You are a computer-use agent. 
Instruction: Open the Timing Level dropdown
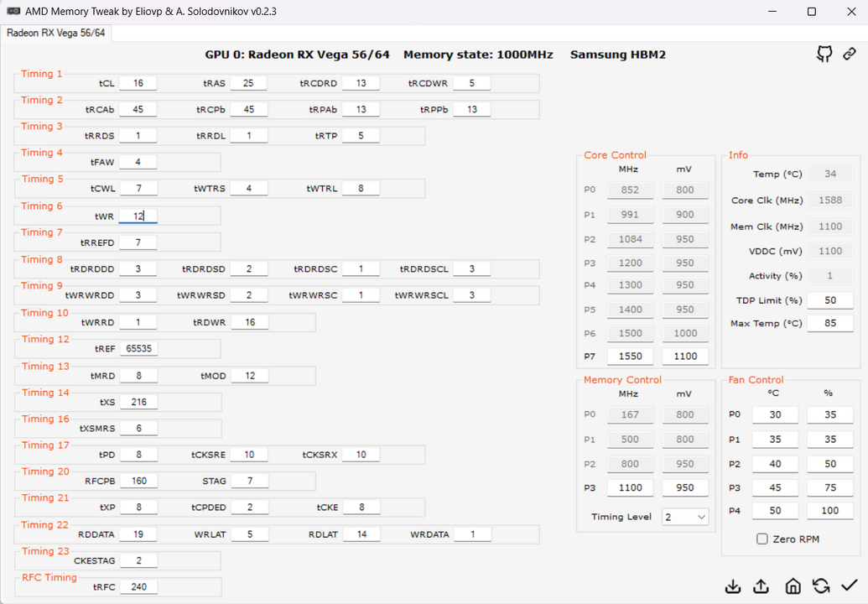point(685,517)
